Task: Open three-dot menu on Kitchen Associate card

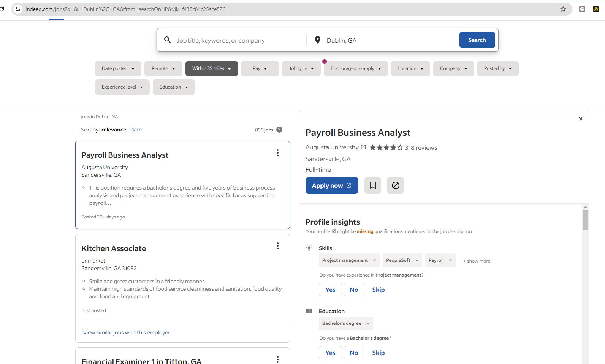Action: [278, 246]
